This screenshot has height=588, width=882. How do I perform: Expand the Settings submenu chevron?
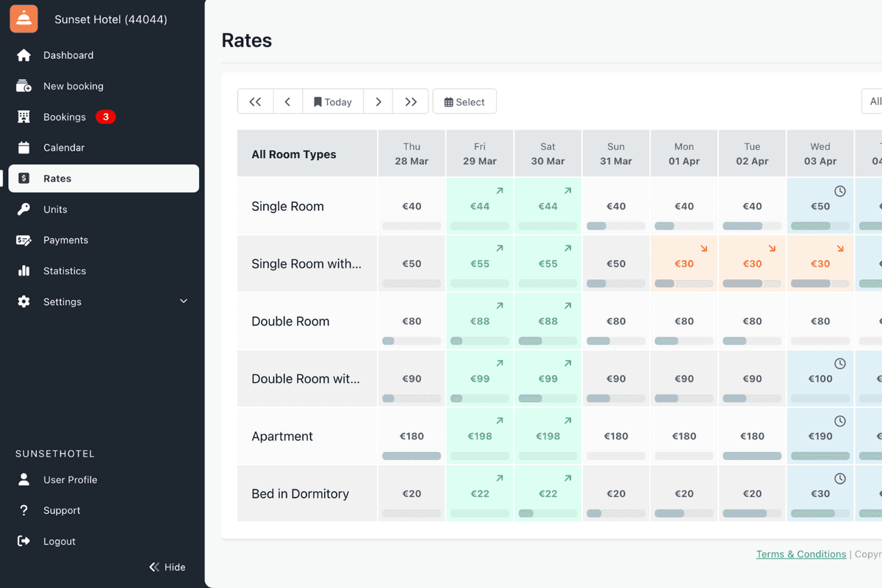point(184,301)
